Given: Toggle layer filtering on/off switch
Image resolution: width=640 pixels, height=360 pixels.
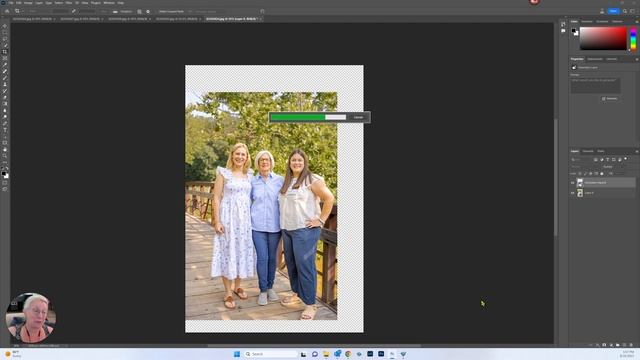Looking at the screenshot, I should click(x=625, y=159).
